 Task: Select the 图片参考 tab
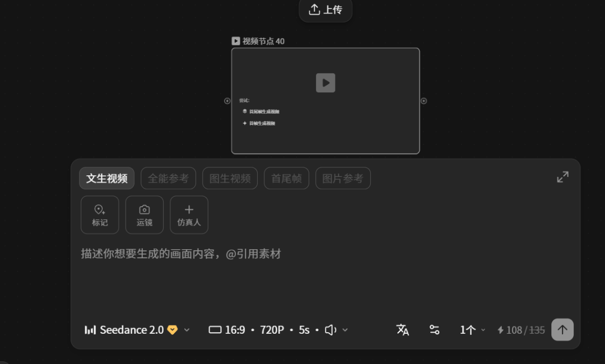[x=343, y=178]
